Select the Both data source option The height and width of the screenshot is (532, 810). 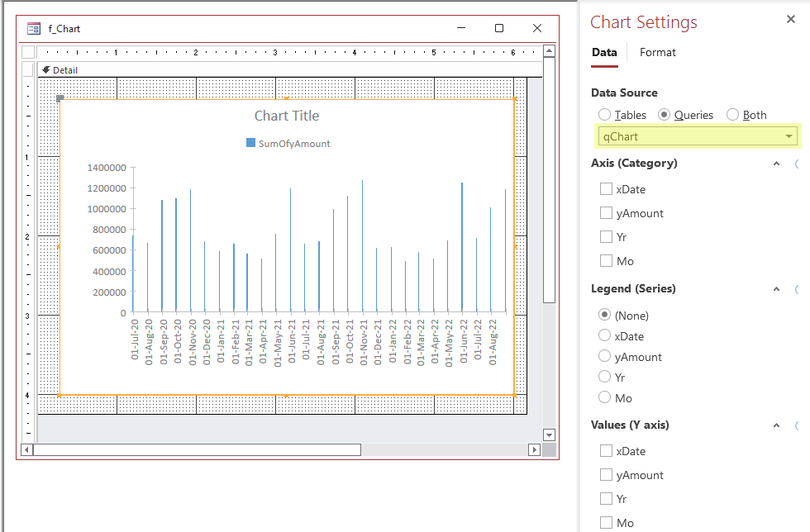click(x=732, y=114)
